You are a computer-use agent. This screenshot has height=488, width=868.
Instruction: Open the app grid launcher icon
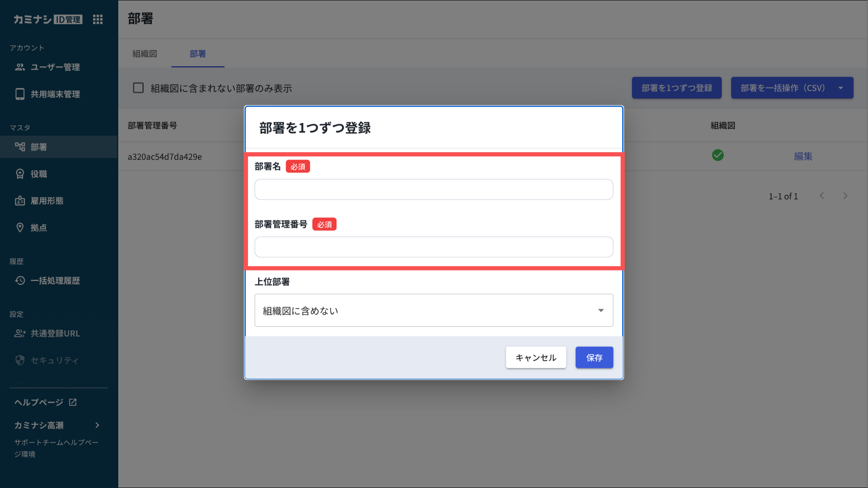coord(98,20)
